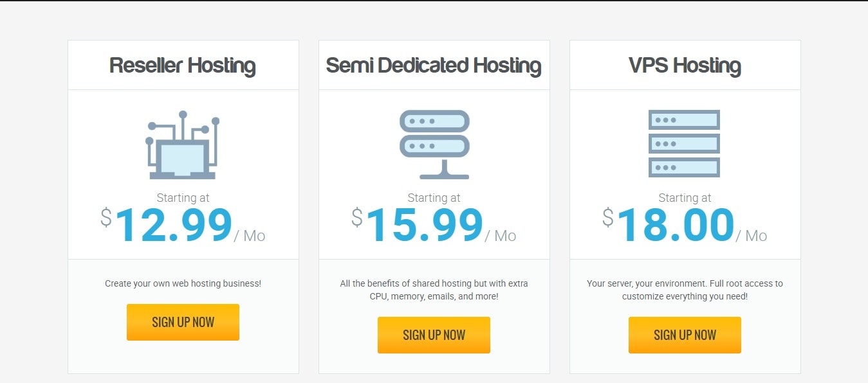Click the '/ Mo' label beside 18.00
The width and height of the screenshot is (868, 383).
click(752, 236)
